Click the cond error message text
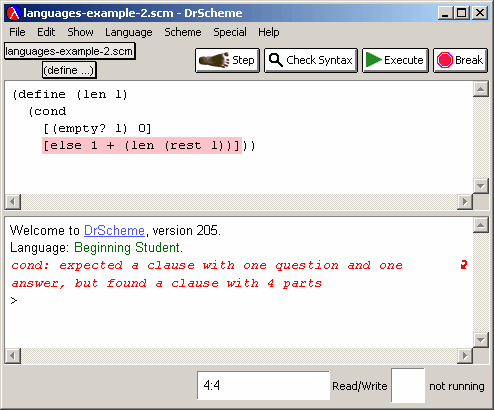This screenshot has height=410, width=494. click(x=207, y=274)
